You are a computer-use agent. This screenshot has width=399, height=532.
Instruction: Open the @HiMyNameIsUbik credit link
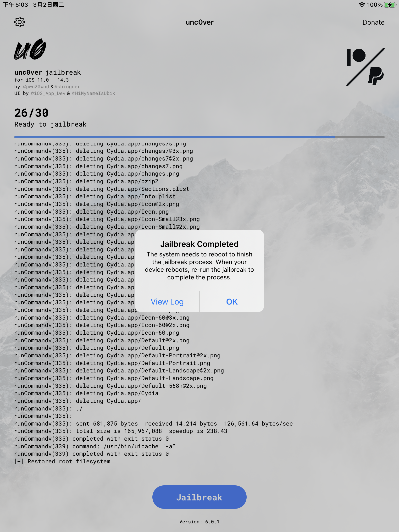point(94,93)
